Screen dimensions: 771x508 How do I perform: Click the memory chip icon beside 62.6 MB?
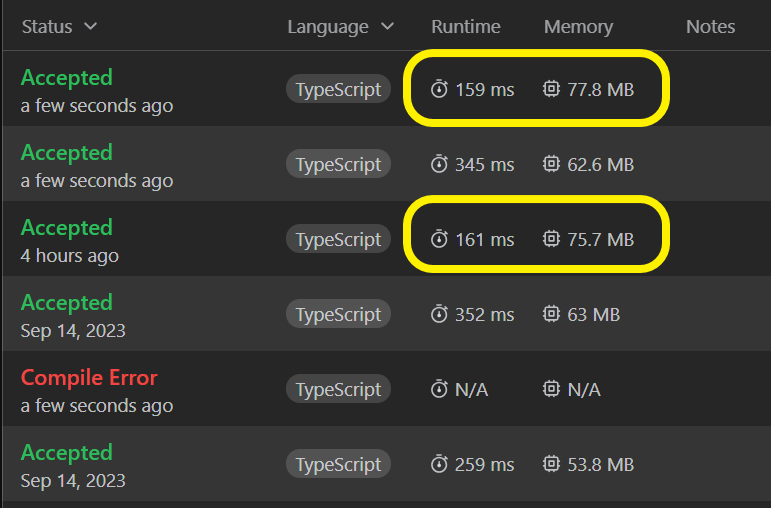pos(551,164)
